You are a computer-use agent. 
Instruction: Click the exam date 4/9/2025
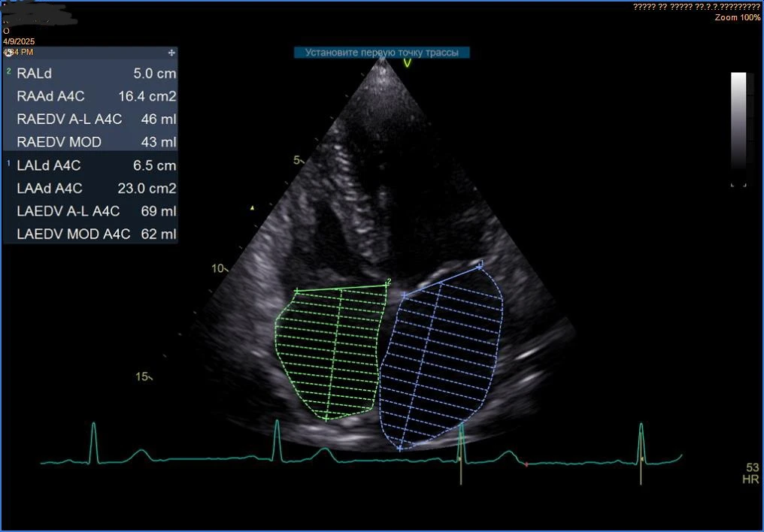[19, 41]
